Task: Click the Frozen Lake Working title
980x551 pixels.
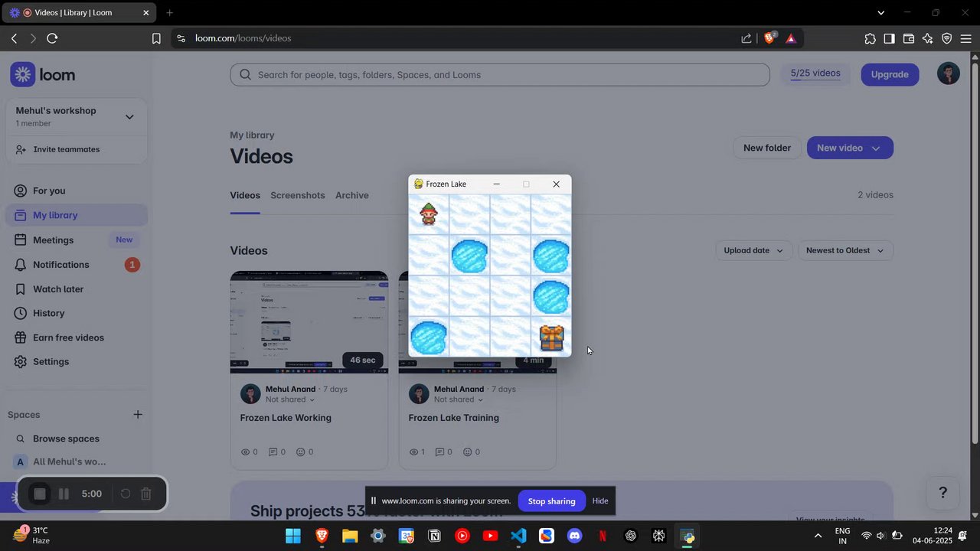Action: coord(286,418)
